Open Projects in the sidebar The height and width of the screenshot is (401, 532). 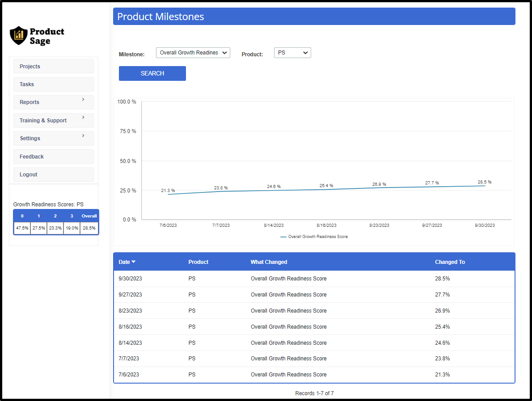[x=54, y=66]
